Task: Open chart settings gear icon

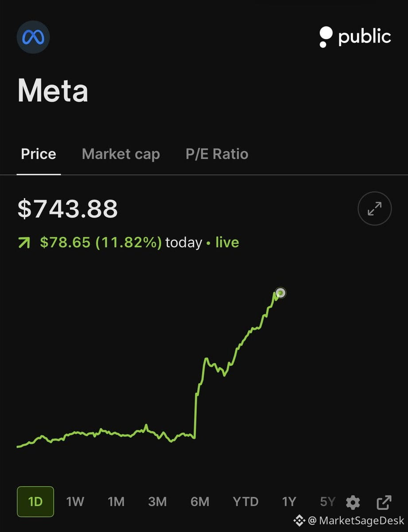Action: 353,502
